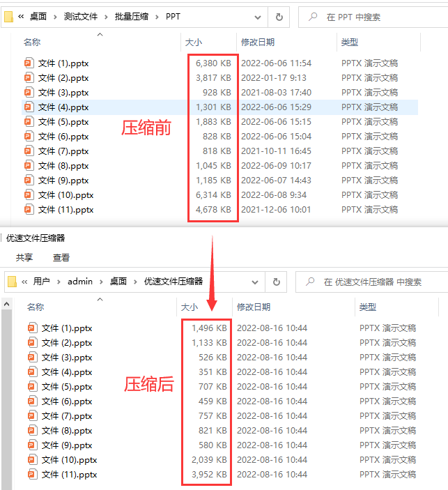
Task: Click pptx icon of 文件 (2) in PPT window
Action: 29,78
